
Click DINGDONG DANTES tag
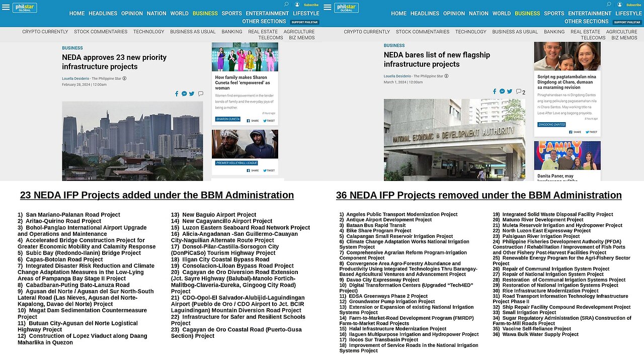click(551, 124)
